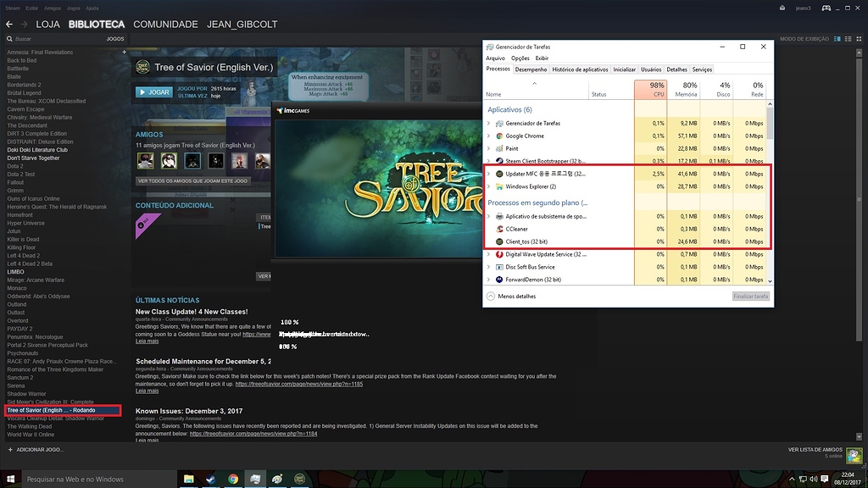Viewport: 868px width, 488px height.
Task: Click the first friend avatar under Amigos
Action: coord(146,160)
